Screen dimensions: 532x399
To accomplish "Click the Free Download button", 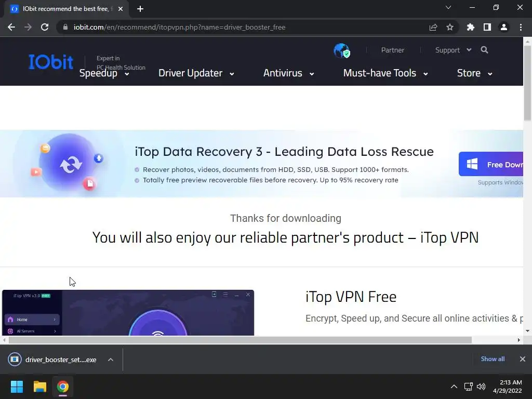I will (491, 164).
